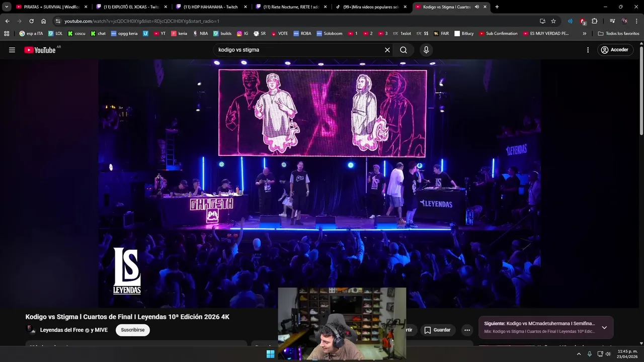
Task: Install or cast icon in the address bar
Action: click(542, 21)
